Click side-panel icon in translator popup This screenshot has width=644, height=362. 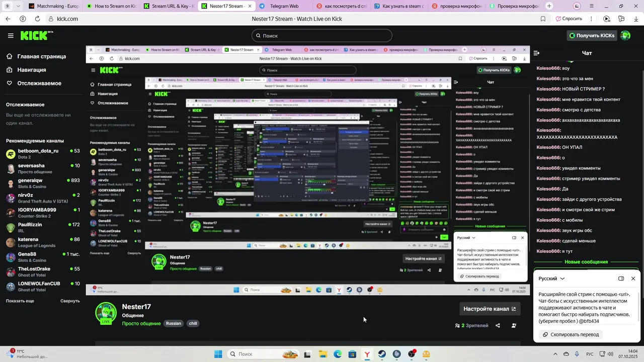621,279
